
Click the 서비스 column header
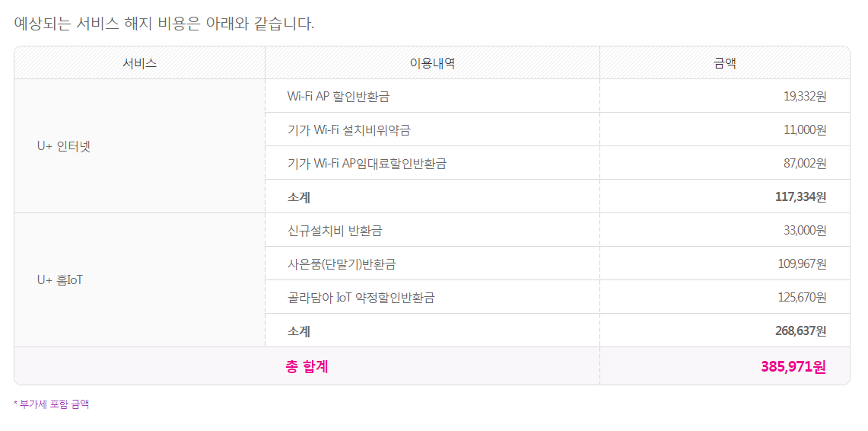pyautogui.click(x=139, y=63)
